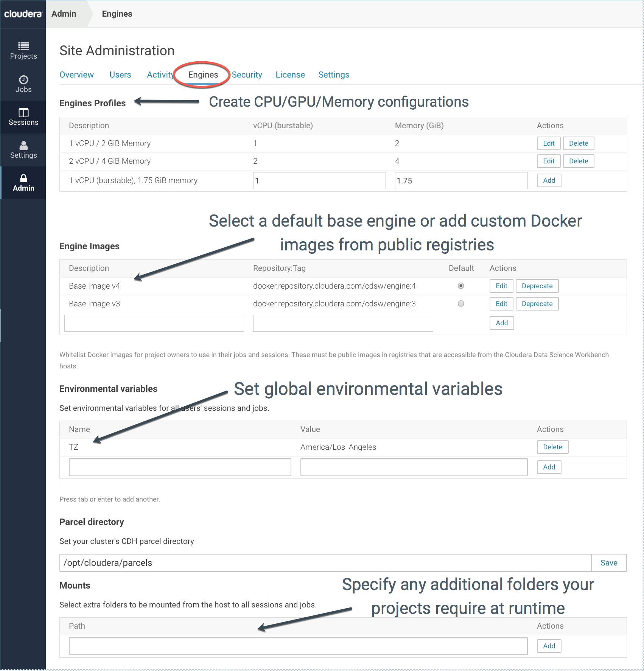Viewport: 644px width, 671px height.
Task: Switch to the Security tab
Action: [x=247, y=75]
